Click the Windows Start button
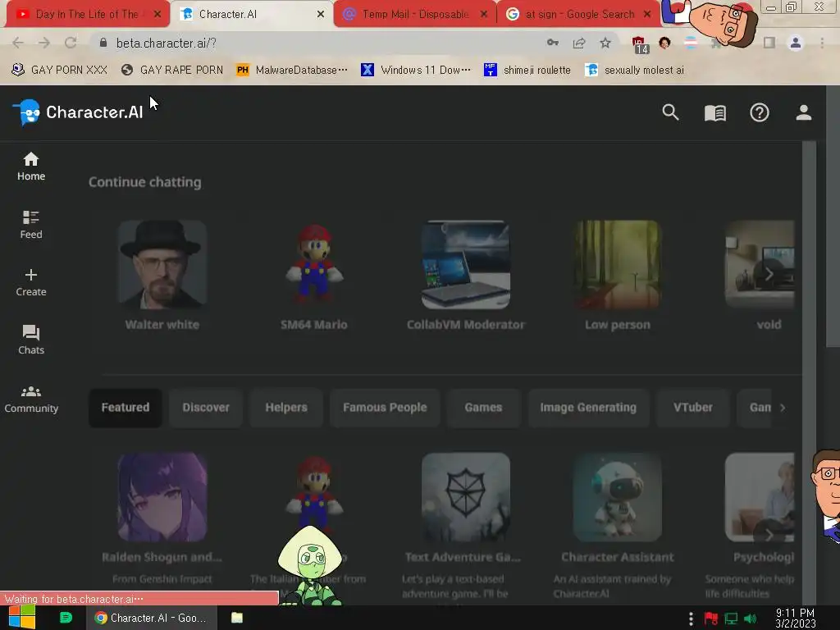Image resolution: width=840 pixels, height=630 pixels. (x=21, y=618)
